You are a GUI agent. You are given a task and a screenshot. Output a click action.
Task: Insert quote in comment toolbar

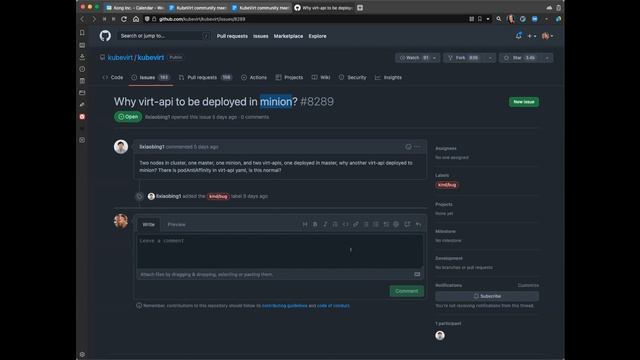pos(335,224)
